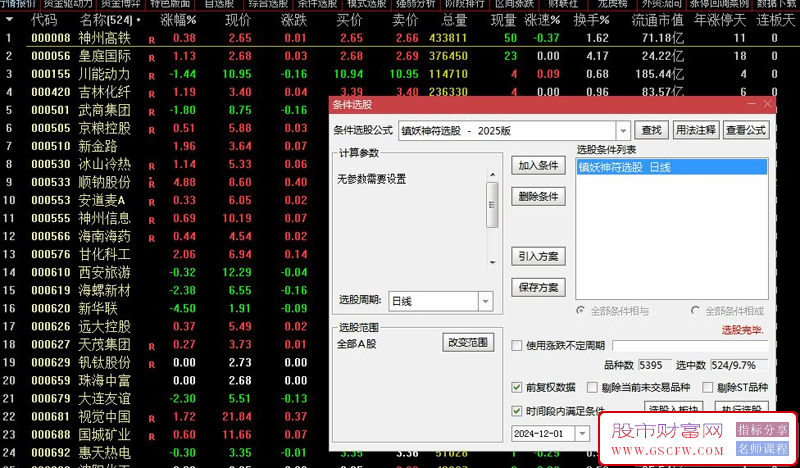Click R margin marker for 川能动力

click(x=152, y=76)
